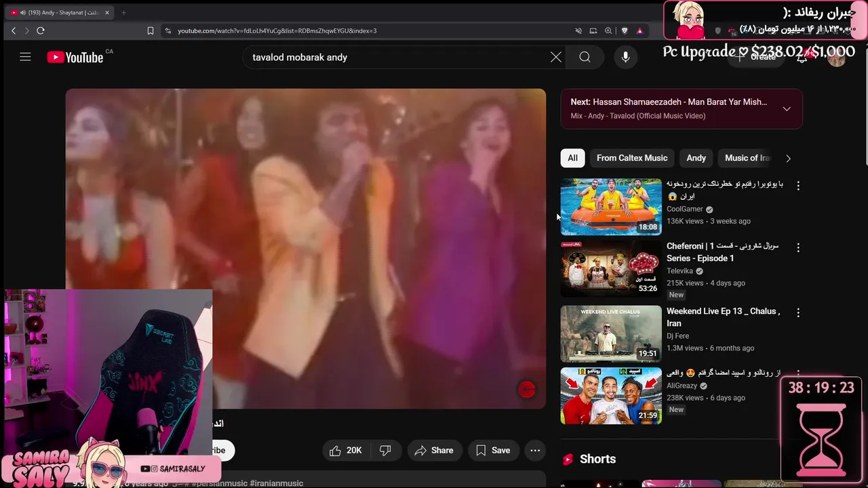Click the red channel watermark in player
868x488 pixels.
point(527,389)
